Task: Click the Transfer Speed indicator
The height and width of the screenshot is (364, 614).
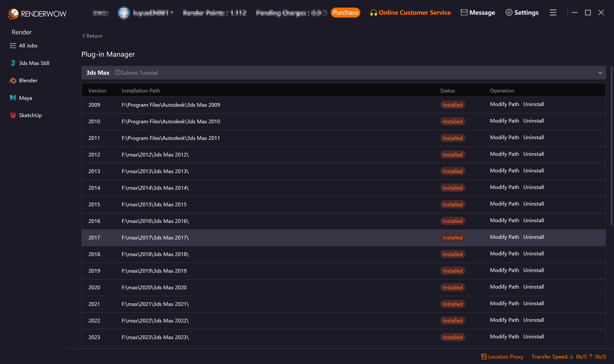Action: pos(569,357)
